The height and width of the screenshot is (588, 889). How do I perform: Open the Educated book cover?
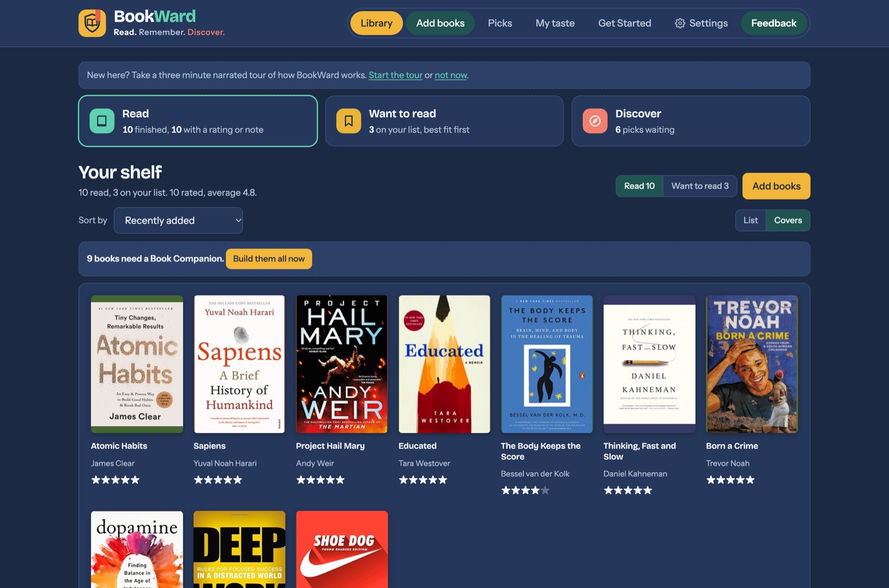(444, 364)
